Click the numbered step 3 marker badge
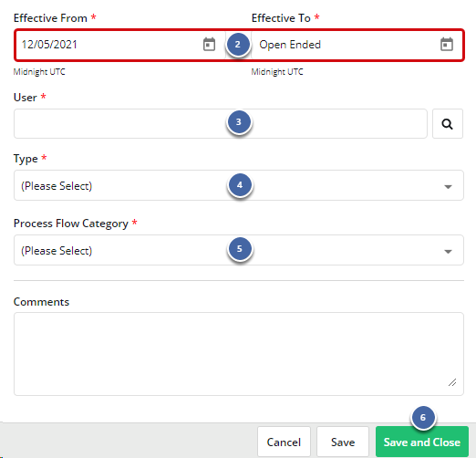Screen dimensions: 476x458 pos(239,122)
